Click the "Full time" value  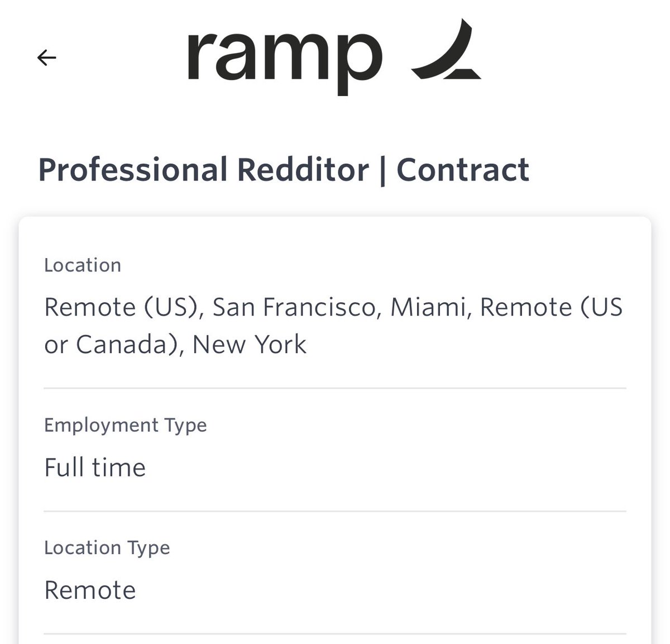(x=95, y=468)
